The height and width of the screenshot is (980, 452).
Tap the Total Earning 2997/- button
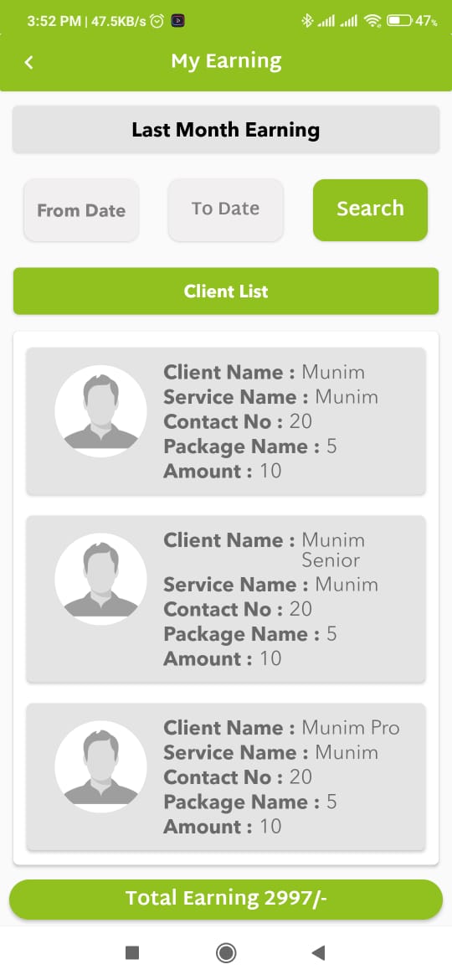click(x=226, y=899)
